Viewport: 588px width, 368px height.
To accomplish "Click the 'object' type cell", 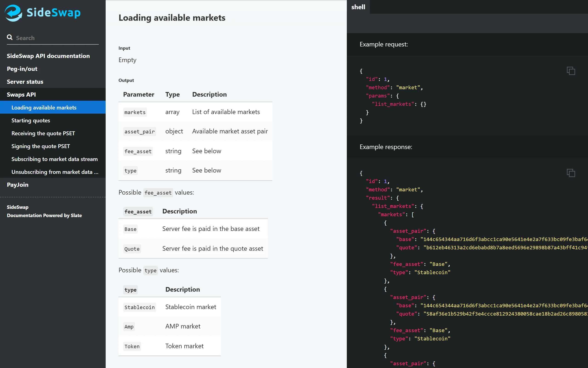I will click(x=174, y=131).
